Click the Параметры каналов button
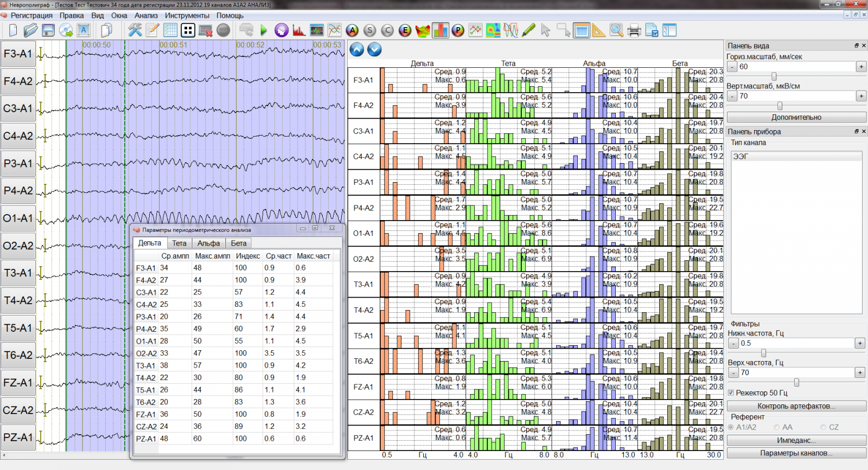Screen dimensions: 868x470 click(796, 453)
